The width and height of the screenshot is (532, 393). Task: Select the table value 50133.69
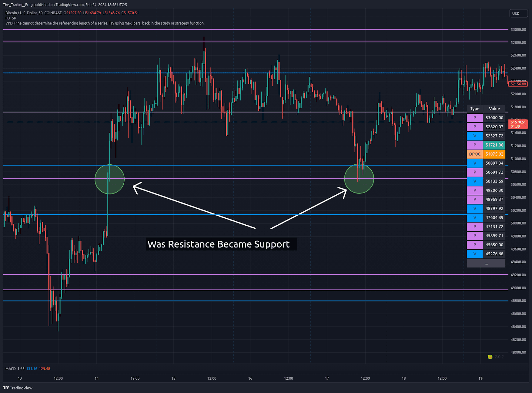(x=494, y=181)
